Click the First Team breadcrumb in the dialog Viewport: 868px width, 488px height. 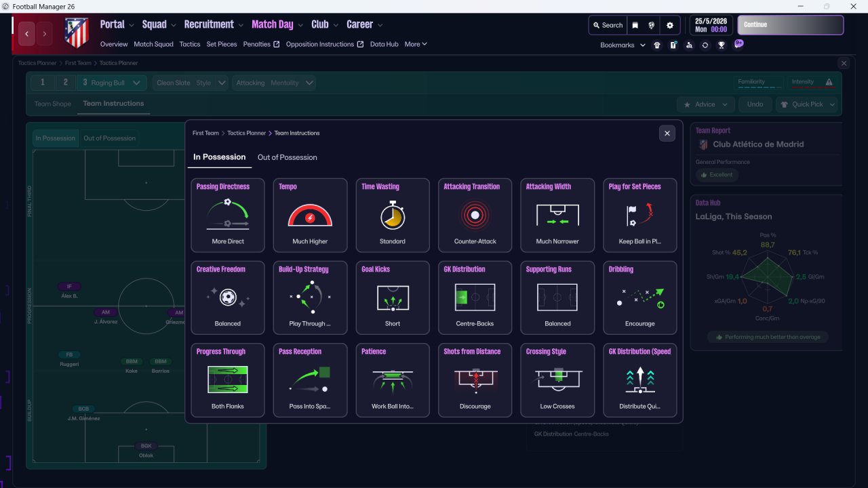click(x=205, y=133)
